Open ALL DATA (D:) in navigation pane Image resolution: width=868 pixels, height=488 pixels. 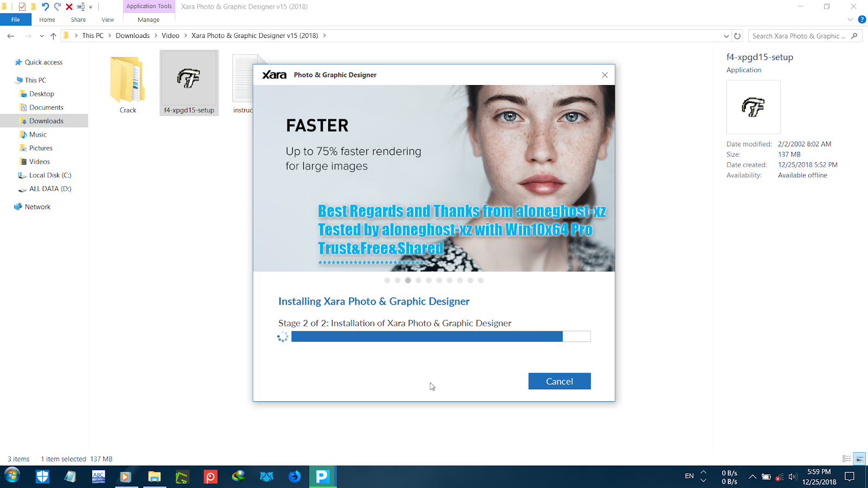tap(50, 189)
